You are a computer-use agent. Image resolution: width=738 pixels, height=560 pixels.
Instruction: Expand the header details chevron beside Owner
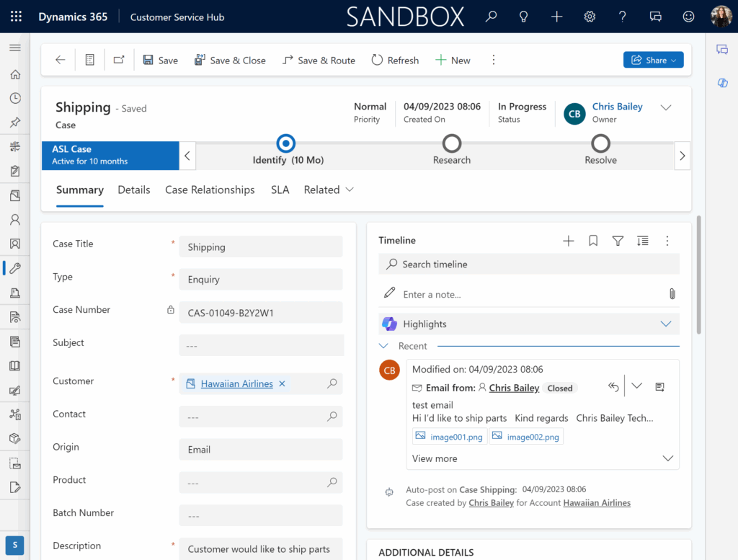[x=666, y=107]
